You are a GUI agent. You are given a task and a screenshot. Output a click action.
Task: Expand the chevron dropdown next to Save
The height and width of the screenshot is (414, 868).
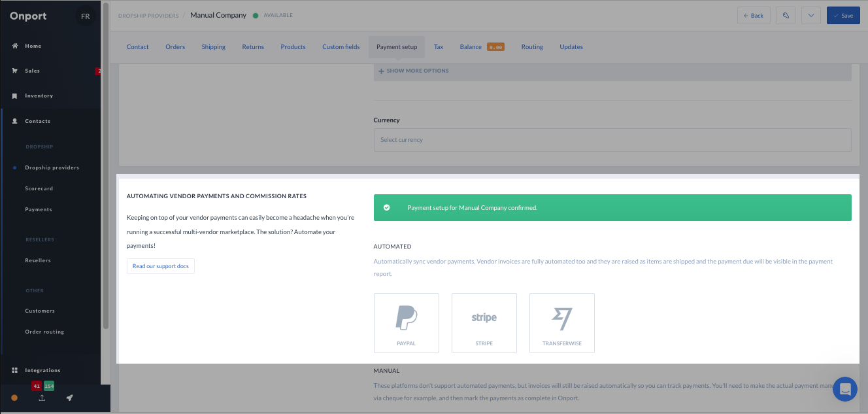click(x=810, y=16)
